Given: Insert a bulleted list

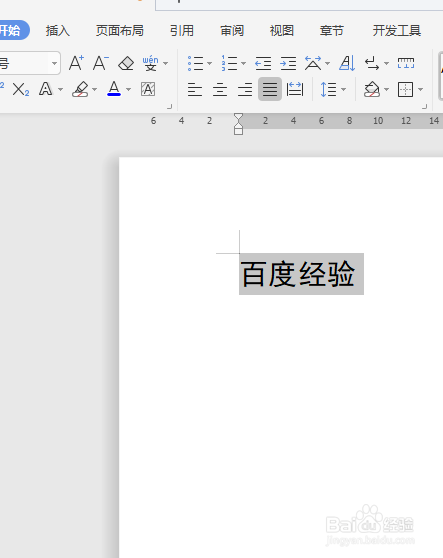Looking at the screenshot, I should click(x=195, y=63).
